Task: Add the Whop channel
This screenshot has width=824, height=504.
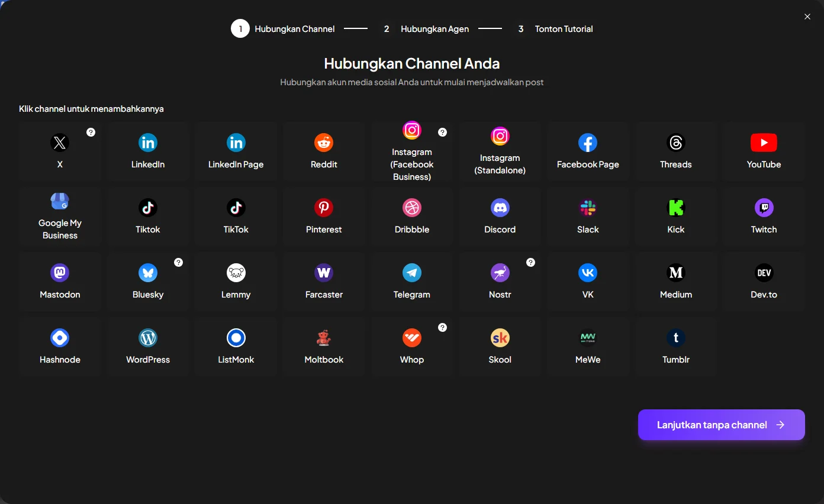Action: [412, 347]
